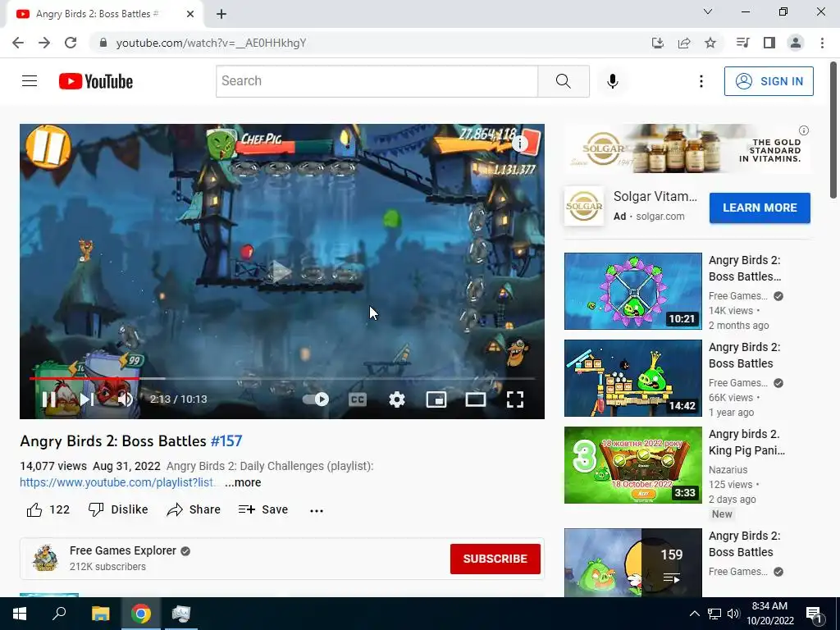
Task: Go back in the browser
Action: click(x=18, y=43)
